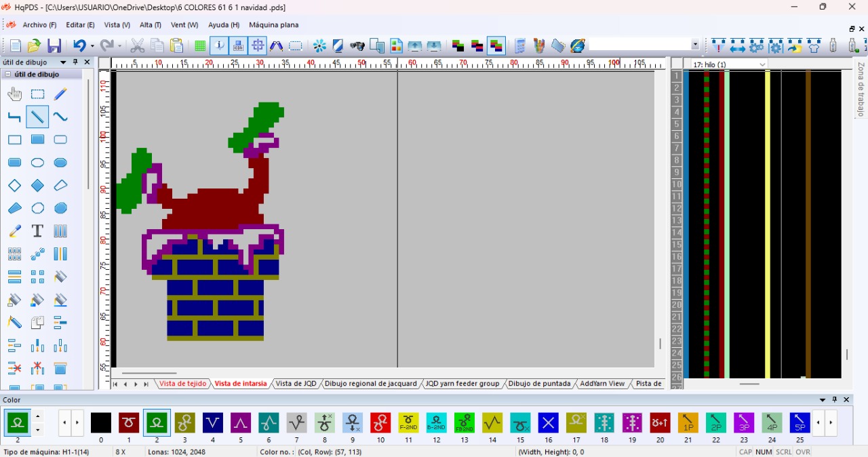This screenshot has height=457, width=868.
Task: Select red color swatch number 10
Action: [380, 423]
